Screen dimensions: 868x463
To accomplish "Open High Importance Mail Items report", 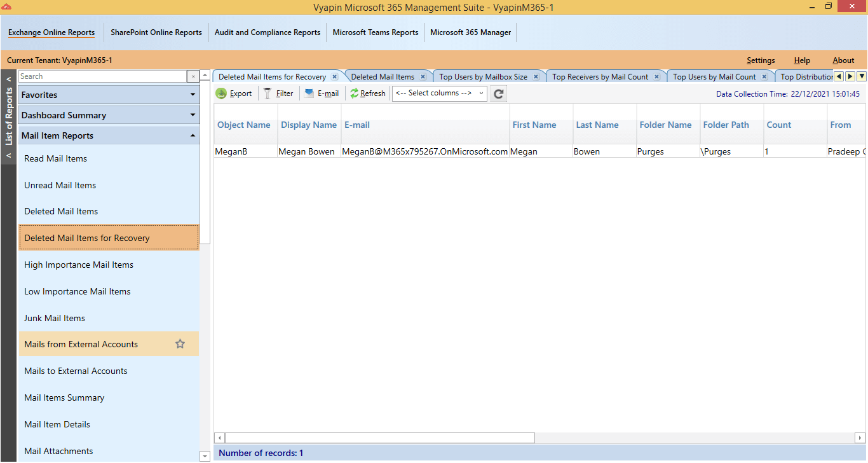I will pos(109,265).
